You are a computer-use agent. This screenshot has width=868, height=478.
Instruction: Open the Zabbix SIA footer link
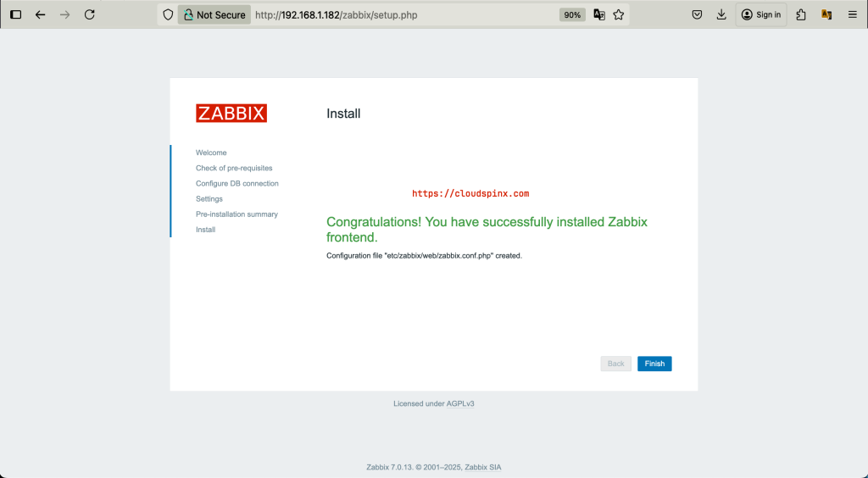tap(482, 468)
